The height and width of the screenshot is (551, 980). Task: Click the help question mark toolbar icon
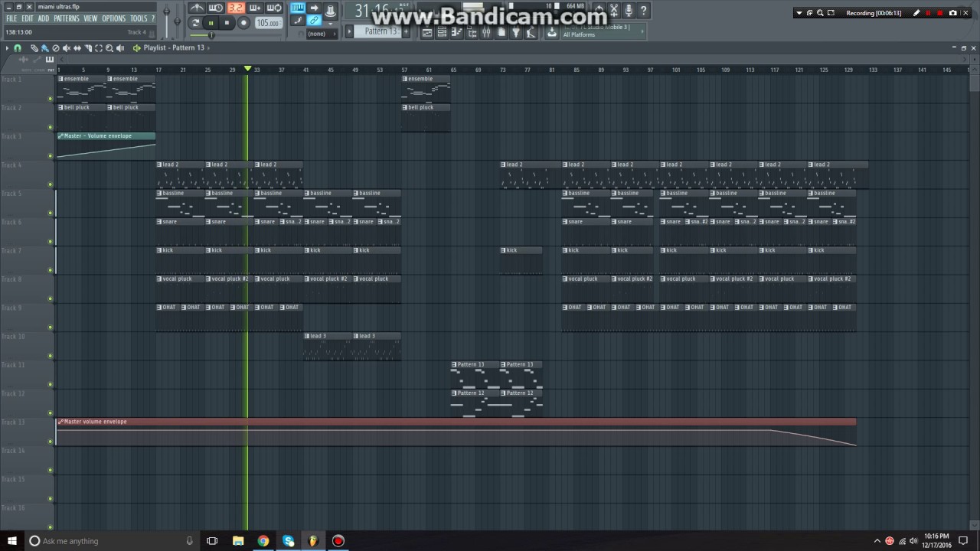coord(644,10)
